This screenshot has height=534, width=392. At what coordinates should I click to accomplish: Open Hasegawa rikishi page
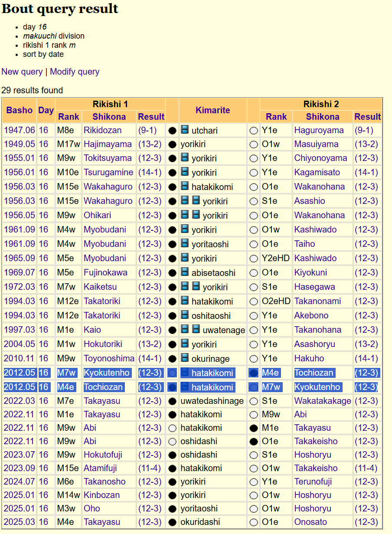tap(315, 287)
